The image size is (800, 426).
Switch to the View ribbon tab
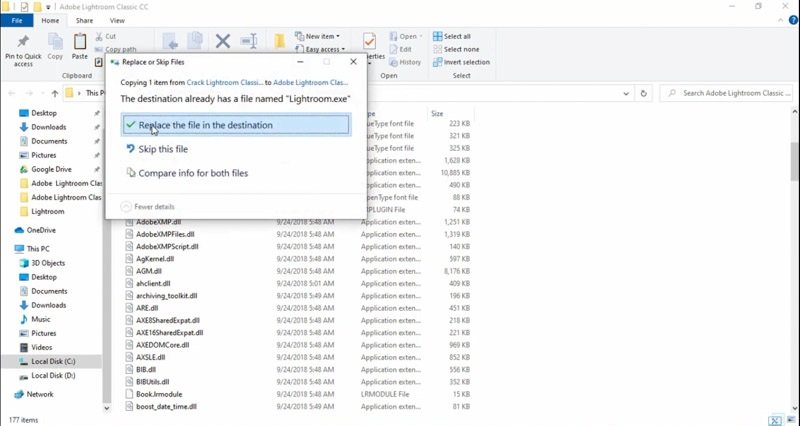(x=117, y=20)
